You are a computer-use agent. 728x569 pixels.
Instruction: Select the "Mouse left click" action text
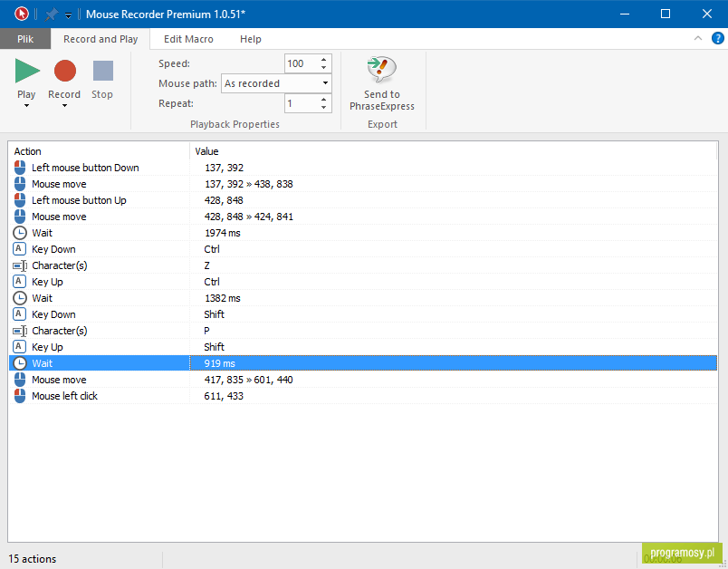[x=64, y=396]
